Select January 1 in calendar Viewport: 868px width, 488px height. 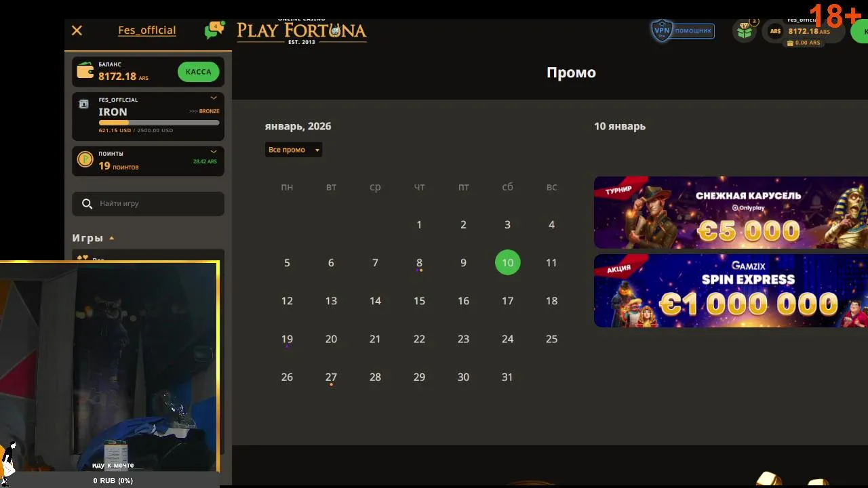[x=419, y=224]
